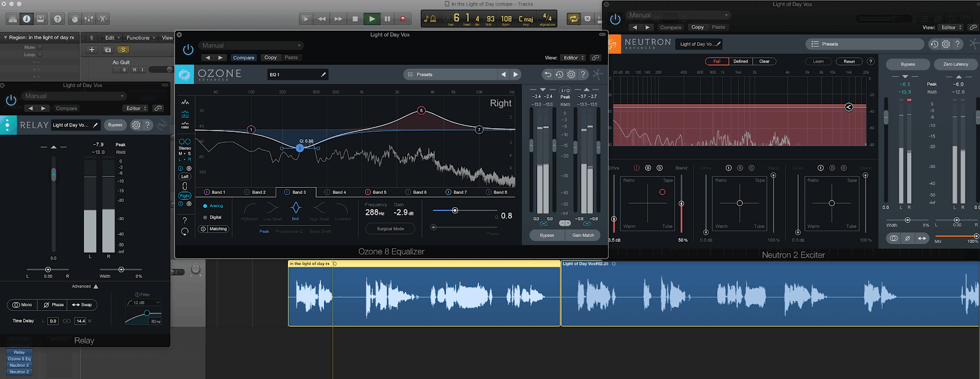Toggle Relay plugin power button
The width and height of the screenshot is (980, 379).
[x=11, y=100]
